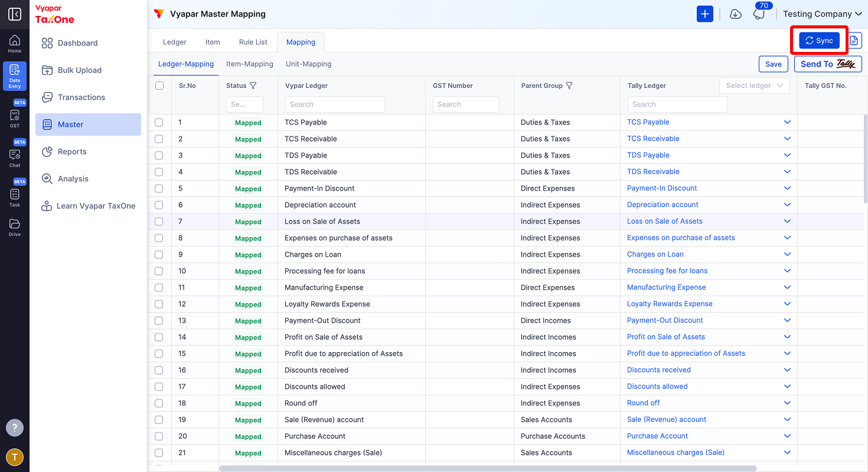The image size is (868, 472).
Task: Check the row 20 Purchase Account checkbox
Action: click(159, 436)
